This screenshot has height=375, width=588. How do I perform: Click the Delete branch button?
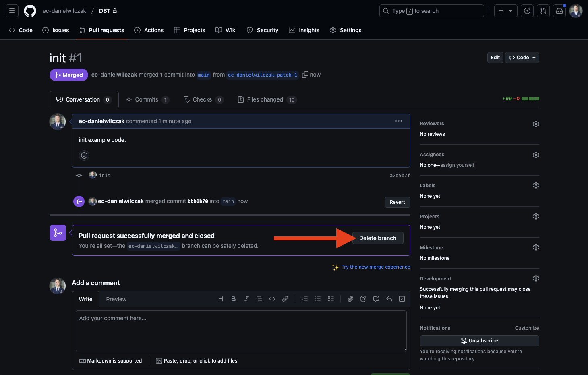tap(378, 238)
